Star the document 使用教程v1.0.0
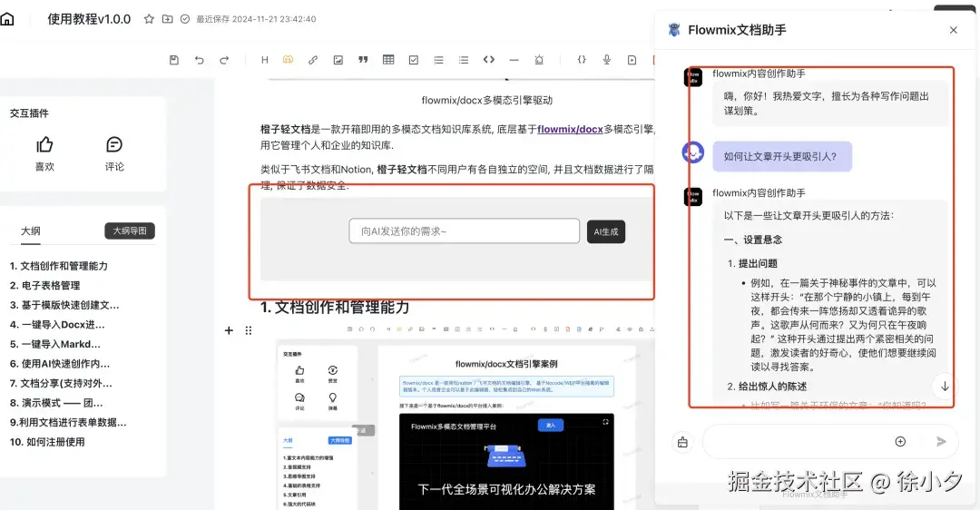 point(149,19)
